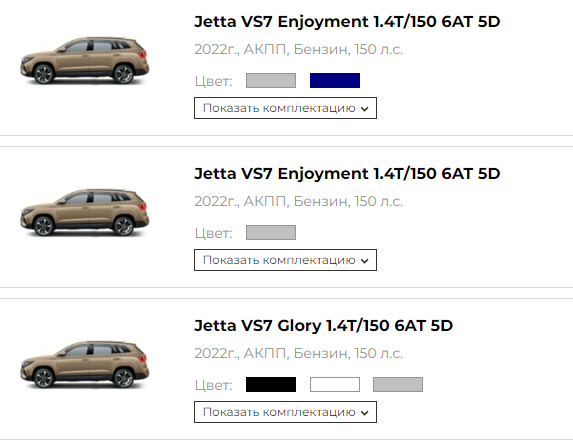The height and width of the screenshot is (444, 573).
Task: Open car image of Enjoyment listing with blue option
Action: [x=85, y=61]
